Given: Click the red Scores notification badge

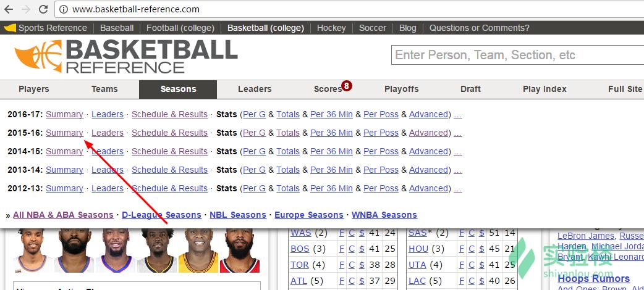Looking at the screenshot, I should click(347, 86).
